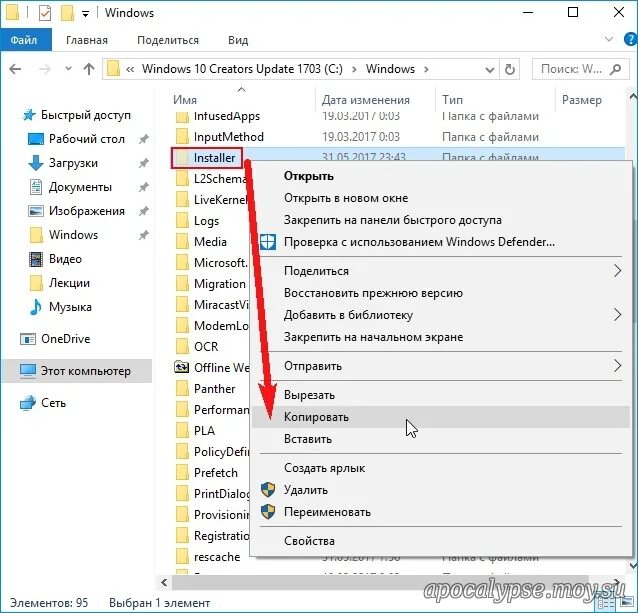Open recent locations dropdown arrow
The width and height of the screenshot is (638, 613).
68,69
